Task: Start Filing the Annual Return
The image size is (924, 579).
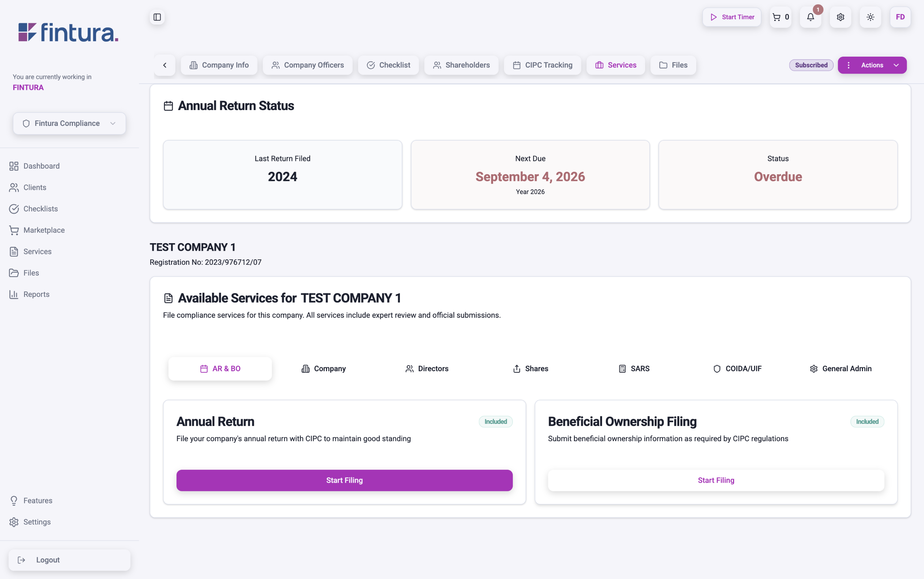Action: pos(344,480)
